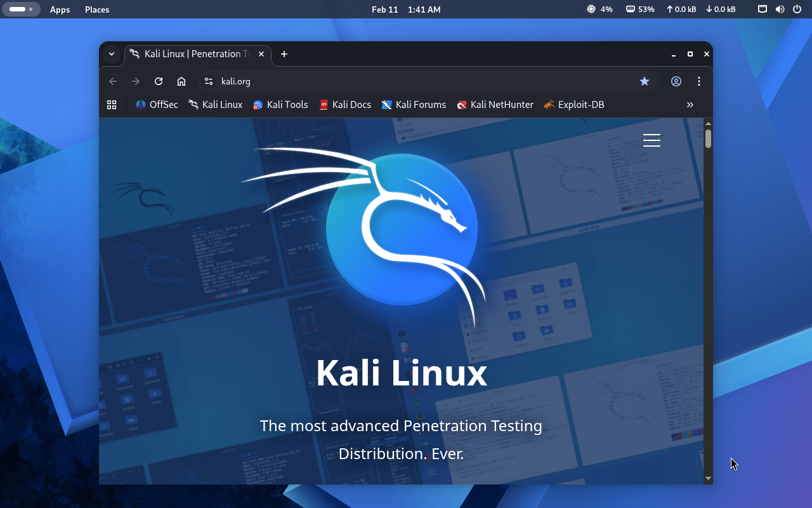Image resolution: width=812 pixels, height=508 pixels.
Task: Open the apps grid in bookmarks bar
Action: tap(112, 105)
